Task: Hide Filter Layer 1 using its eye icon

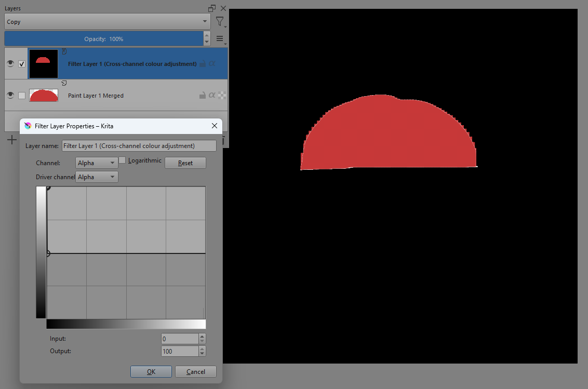Action: [x=10, y=64]
